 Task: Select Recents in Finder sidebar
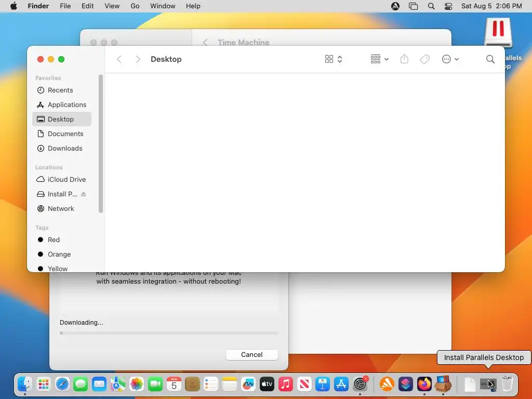coord(62,90)
